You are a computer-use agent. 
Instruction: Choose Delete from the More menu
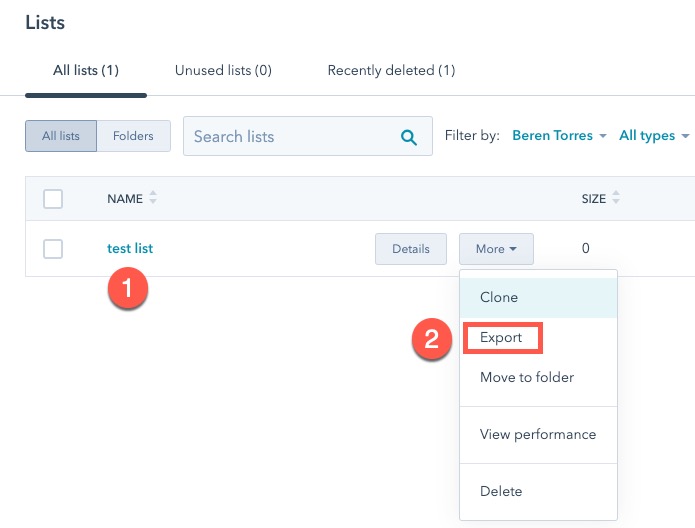point(501,491)
